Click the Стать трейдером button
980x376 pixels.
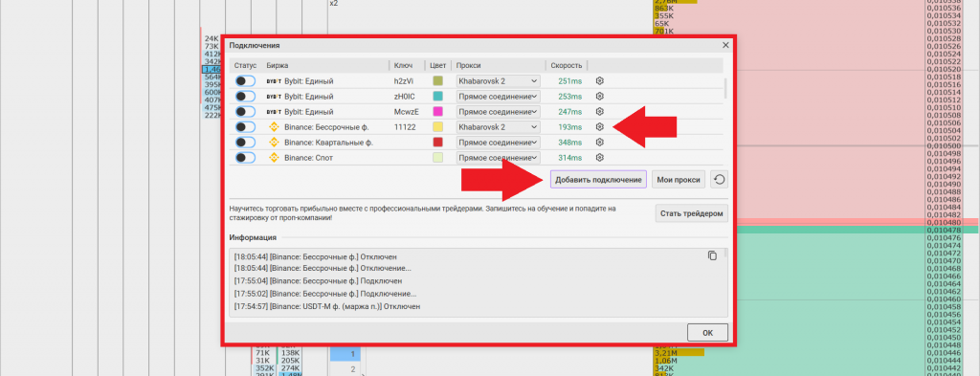point(692,213)
